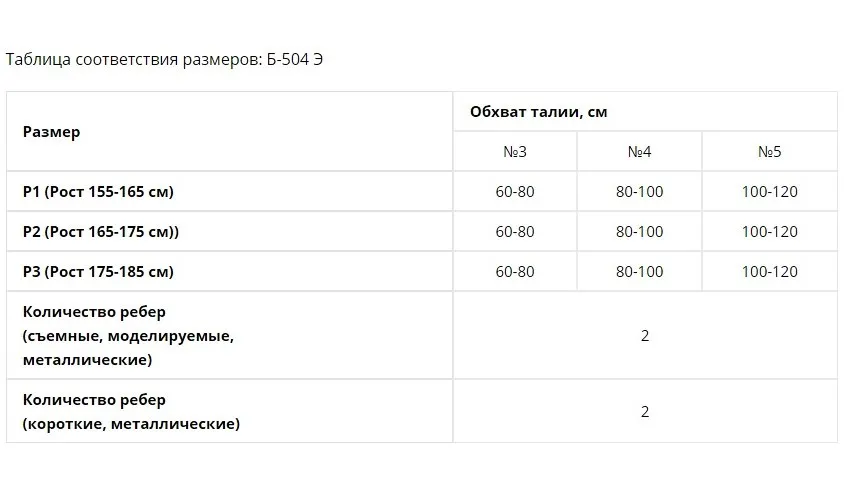Select the 100-120 cell in the Р1 row
This screenshot has height=499, width=844.
point(769,191)
